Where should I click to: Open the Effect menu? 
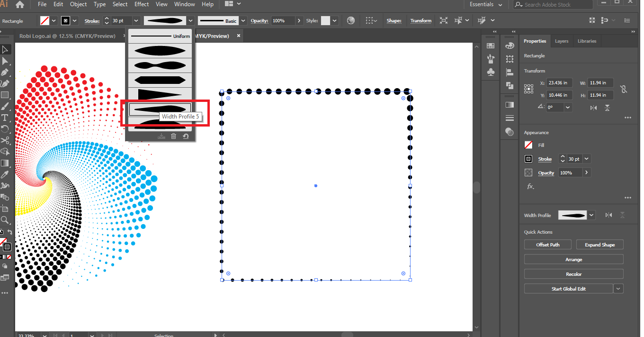[142, 4]
